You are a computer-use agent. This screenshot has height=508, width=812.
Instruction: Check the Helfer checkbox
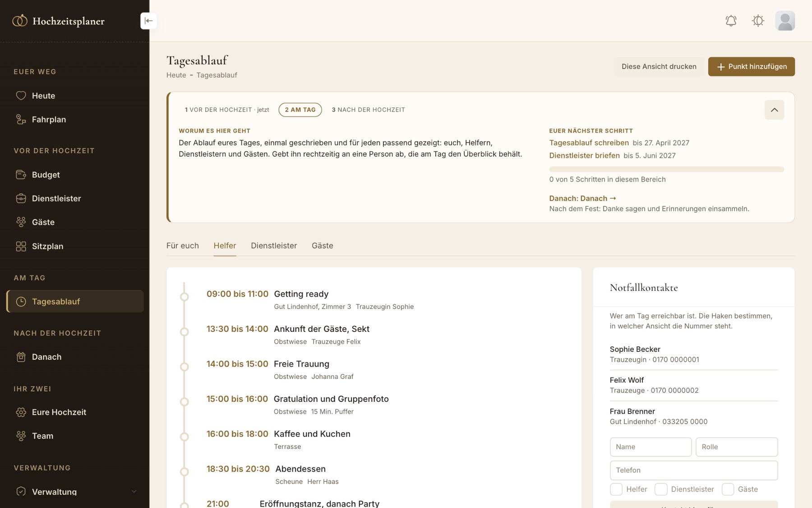[x=616, y=489]
